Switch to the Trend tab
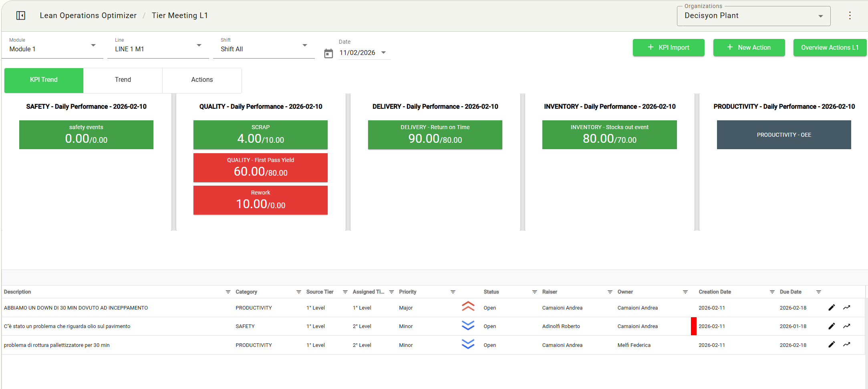 coord(123,80)
